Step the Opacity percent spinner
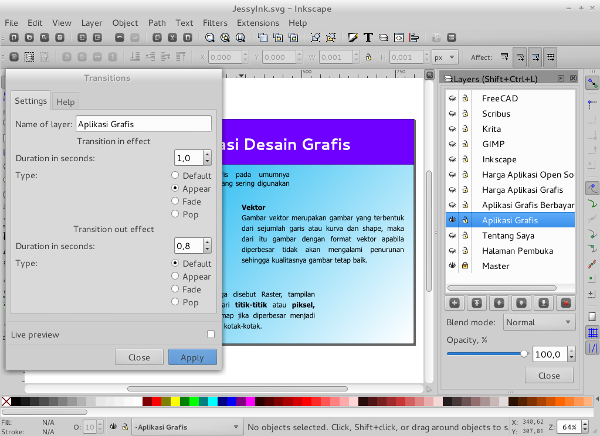 [571, 354]
